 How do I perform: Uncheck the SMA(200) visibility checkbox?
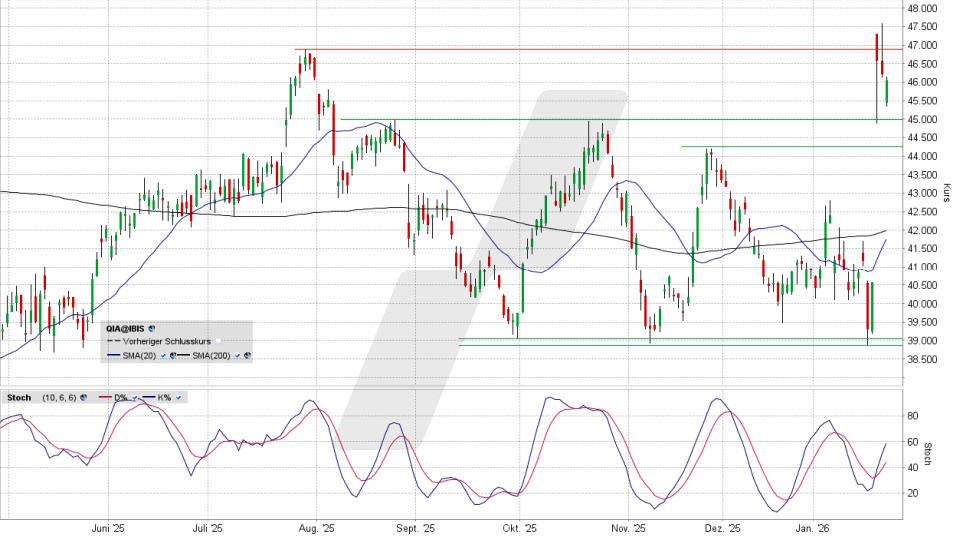[x=237, y=356]
